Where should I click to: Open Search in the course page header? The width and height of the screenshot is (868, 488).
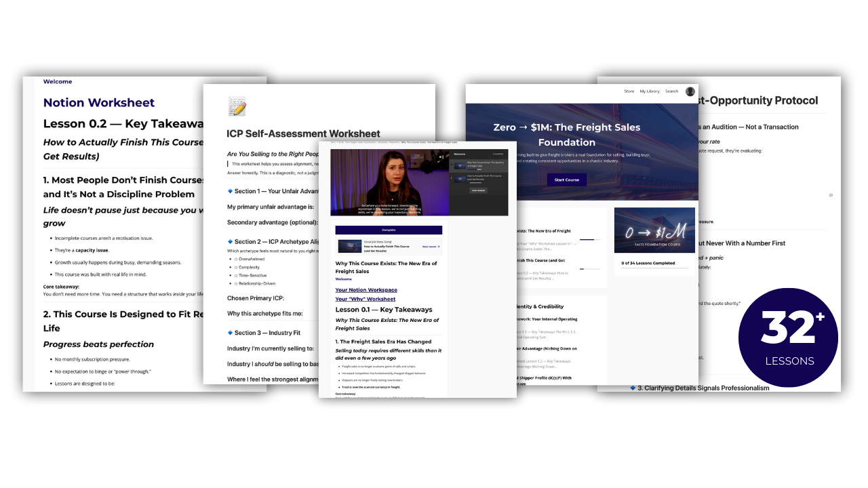point(671,91)
